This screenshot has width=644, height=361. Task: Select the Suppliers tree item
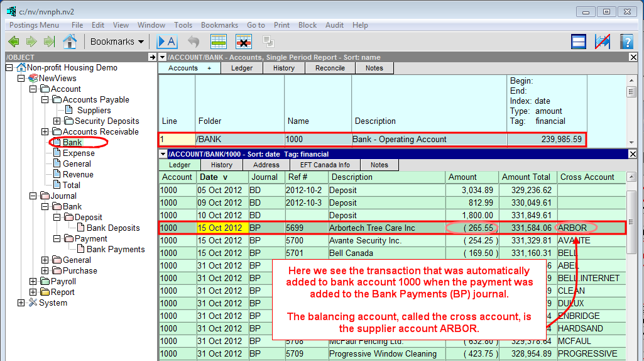(x=94, y=111)
